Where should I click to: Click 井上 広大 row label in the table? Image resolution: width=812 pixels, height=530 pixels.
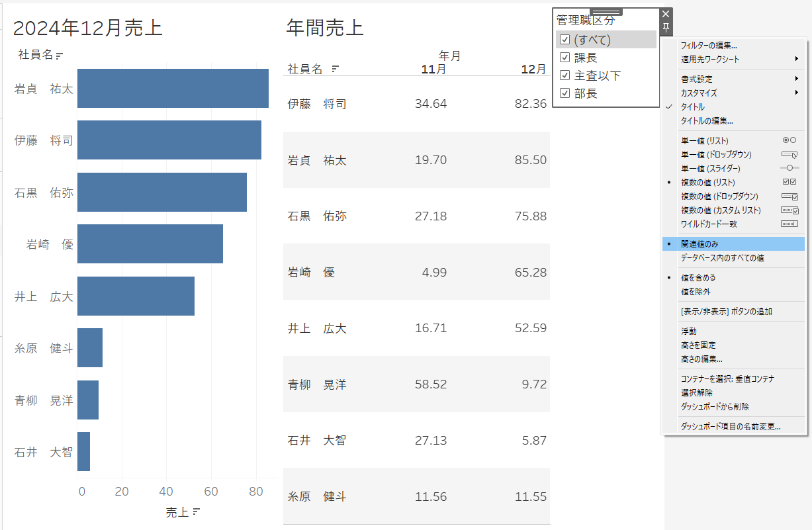coord(317,328)
